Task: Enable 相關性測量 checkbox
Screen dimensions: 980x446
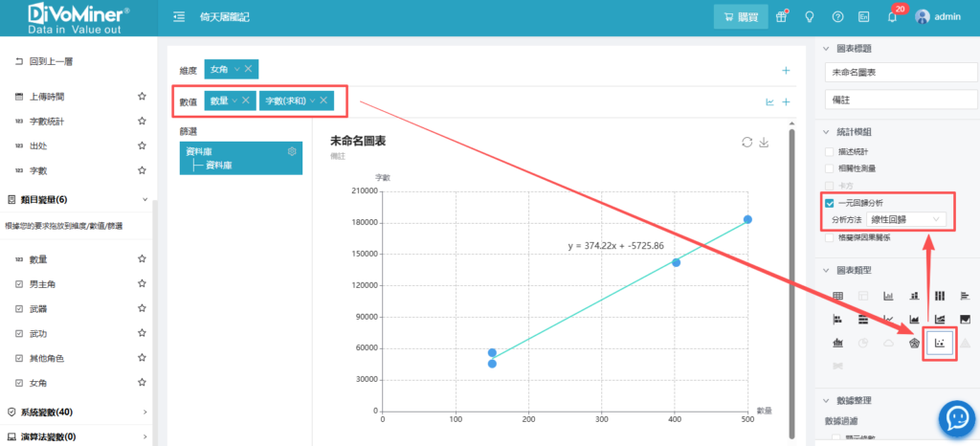Action: [830, 168]
